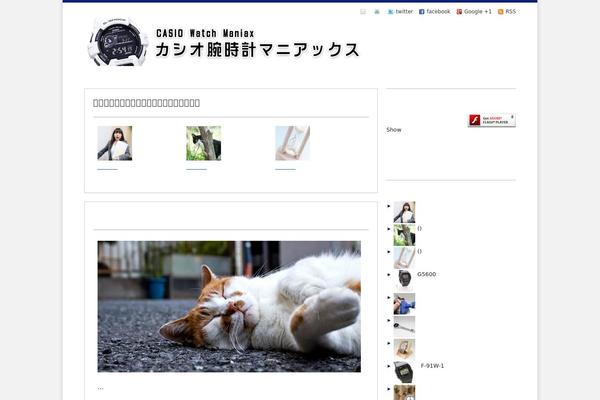The image size is (600, 400).
Task: Click the Facebook icon in the header
Action: point(421,12)
